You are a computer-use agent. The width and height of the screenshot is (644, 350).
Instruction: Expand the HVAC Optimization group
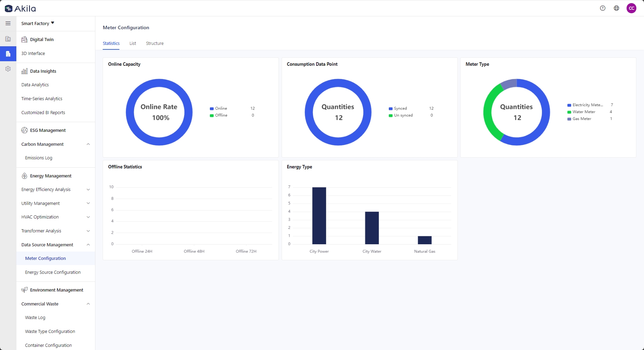tap(88, 217)
